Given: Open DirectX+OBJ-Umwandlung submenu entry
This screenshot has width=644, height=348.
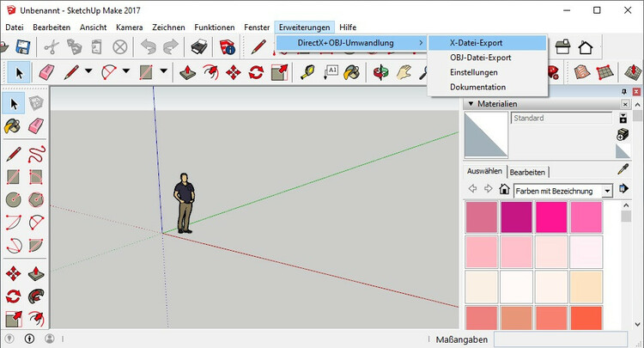Looking at the screenshot, I should point(351,43).
